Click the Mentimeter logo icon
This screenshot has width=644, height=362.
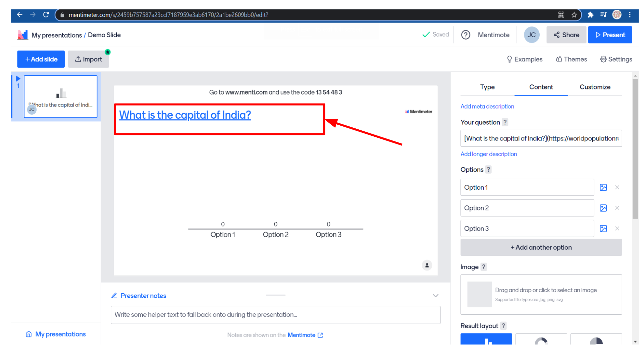[22, 35]
